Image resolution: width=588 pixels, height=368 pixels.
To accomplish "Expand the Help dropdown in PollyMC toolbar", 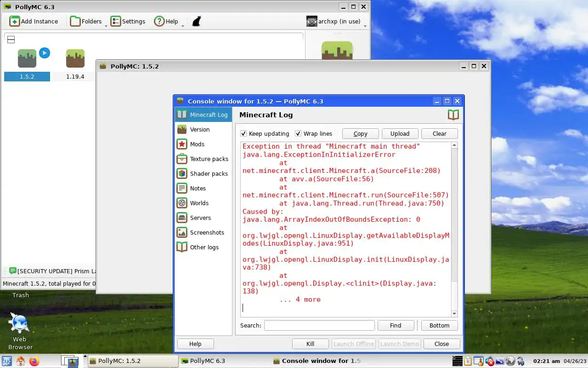I will coord(182,25).
